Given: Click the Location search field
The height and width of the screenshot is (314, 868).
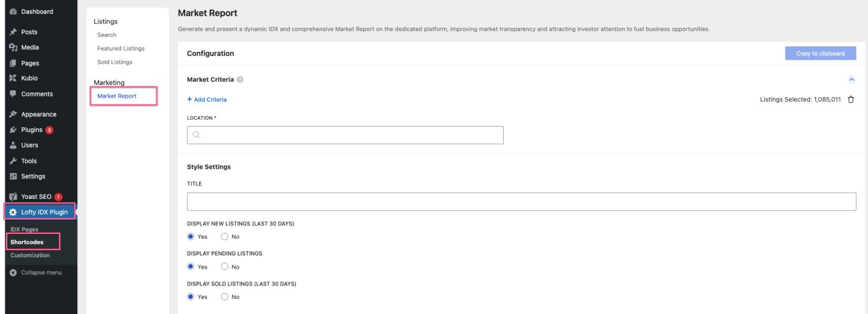Looking at the screenshot, I should click(345, 135).
